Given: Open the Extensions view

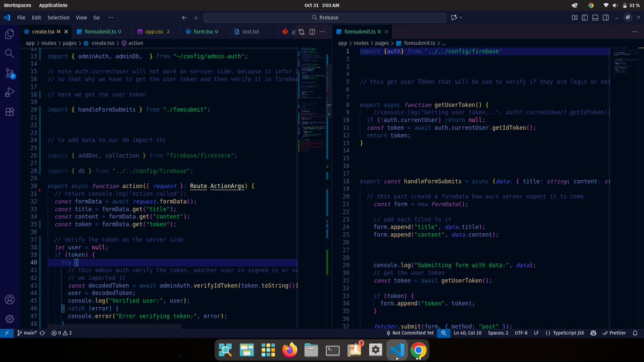Looking at the screenshot, I should (x=9, y=111).
